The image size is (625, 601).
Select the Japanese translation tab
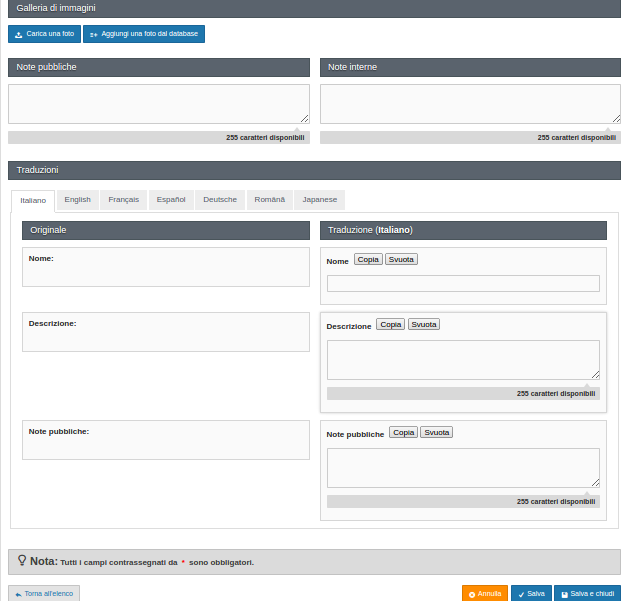coord(320,200)
